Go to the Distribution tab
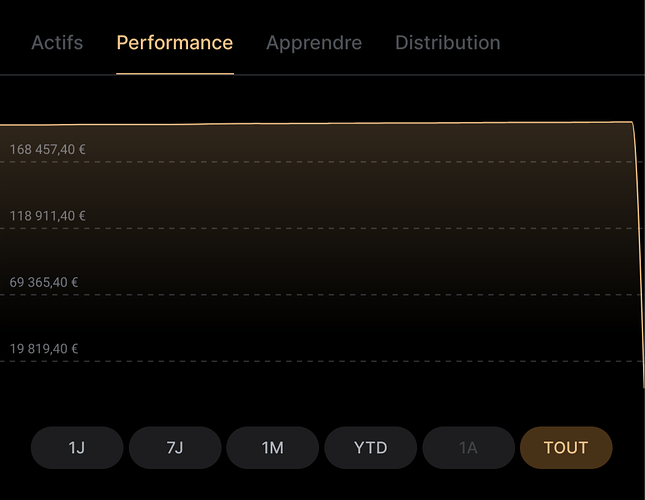This screenshot has width=645, height=500. [x=448, y=43]
